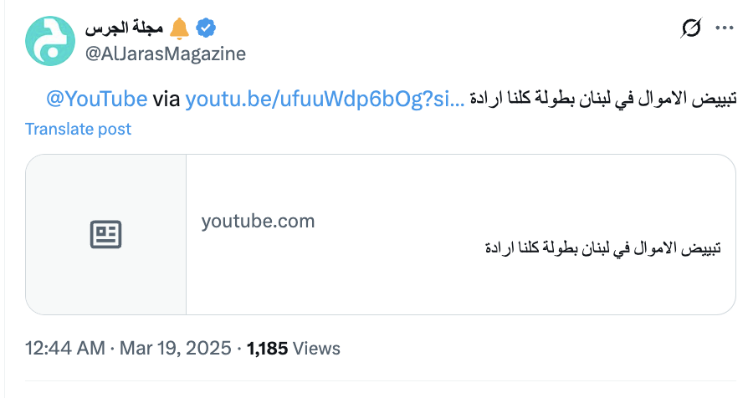Open Grok explain-post icon
Image resolution: width=753 pixels, height=398 pixels.
pos(691,28)
